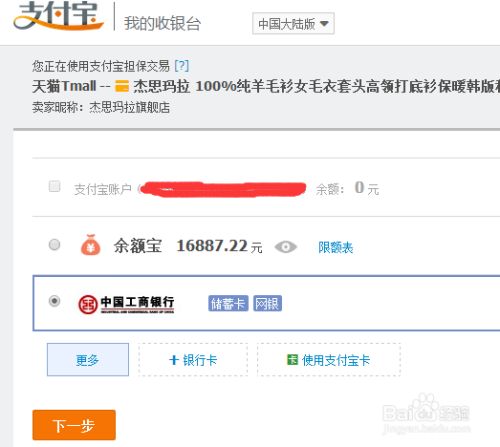Open the 限额表 limit table link

tap(336, 248)
